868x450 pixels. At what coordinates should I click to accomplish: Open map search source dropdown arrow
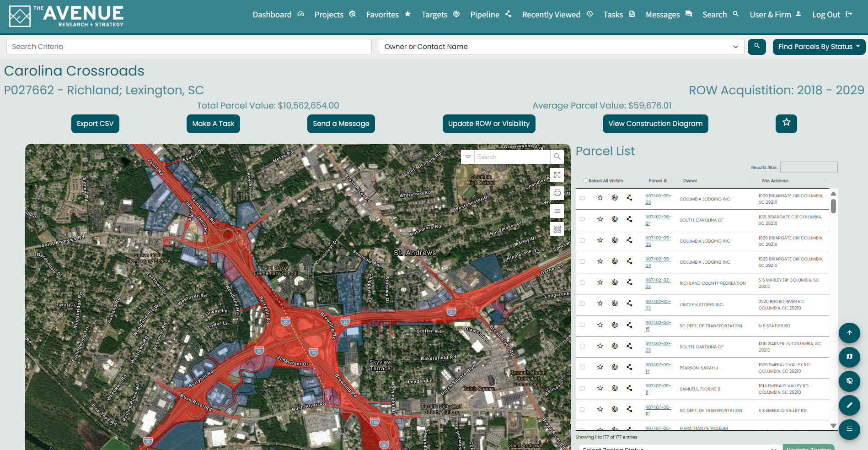tap(468, 157)
